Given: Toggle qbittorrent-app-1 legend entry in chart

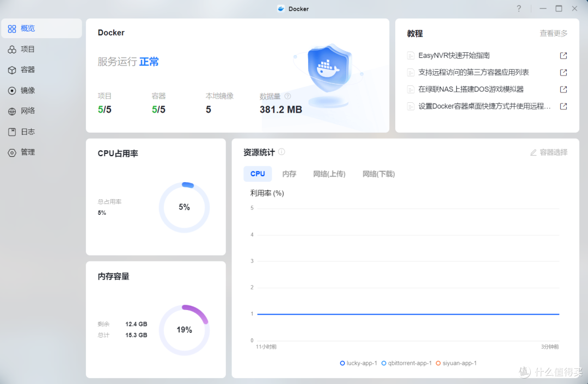Looking at the screenshot, I should pyautogui.click(x=407, y=363).
